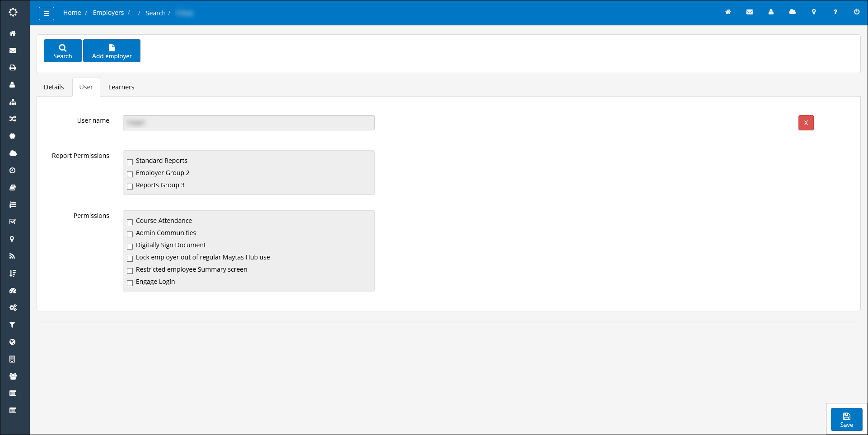The height and width of the screenshot is (435, 868).
Task: Select the printer icon in the left sidebar
Action: tap(12, 67)
